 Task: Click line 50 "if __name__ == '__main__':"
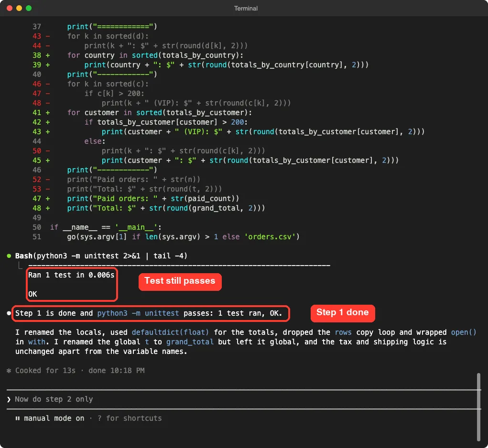pos(97,227)
